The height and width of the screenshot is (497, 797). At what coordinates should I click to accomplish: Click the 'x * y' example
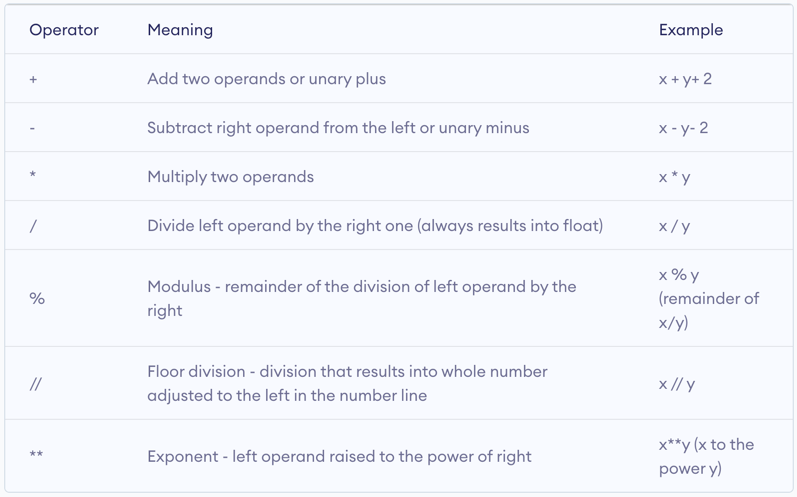coord(674,177)
